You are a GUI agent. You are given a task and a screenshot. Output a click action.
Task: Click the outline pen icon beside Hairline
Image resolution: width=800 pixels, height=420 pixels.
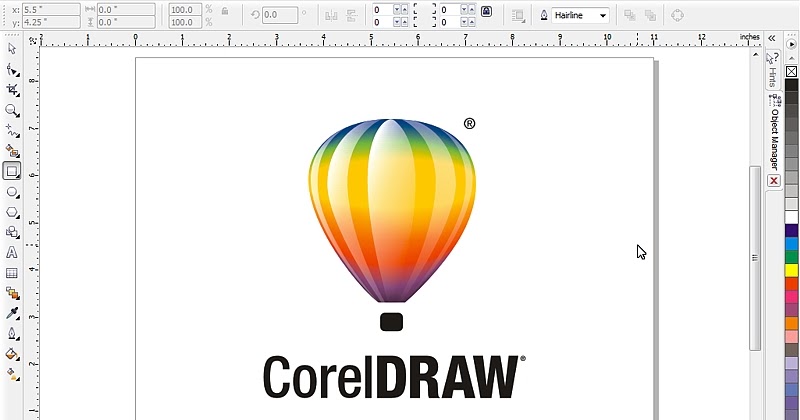pos(544,15)
